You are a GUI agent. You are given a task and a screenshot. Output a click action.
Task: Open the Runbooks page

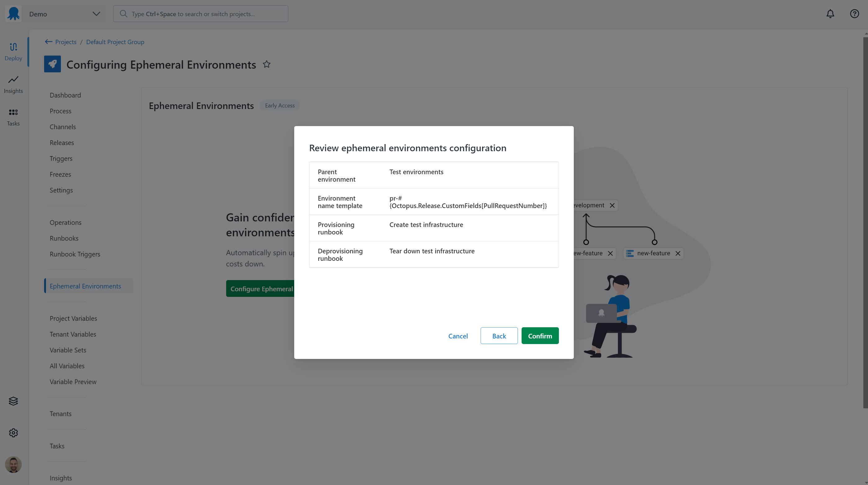click(x=64, y=238)
